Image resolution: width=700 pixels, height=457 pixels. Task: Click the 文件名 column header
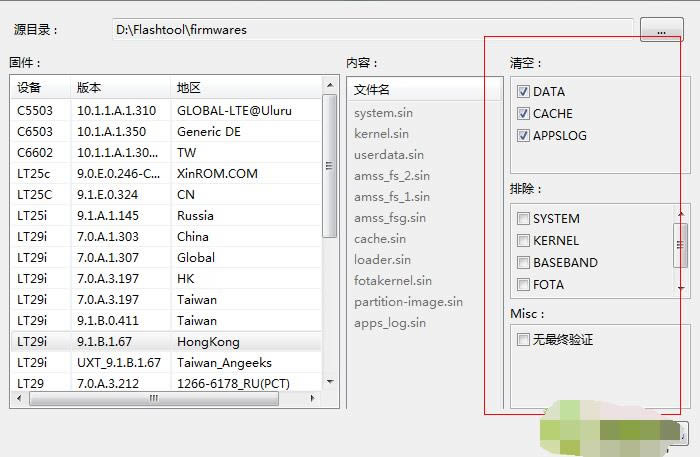(425, 90)
